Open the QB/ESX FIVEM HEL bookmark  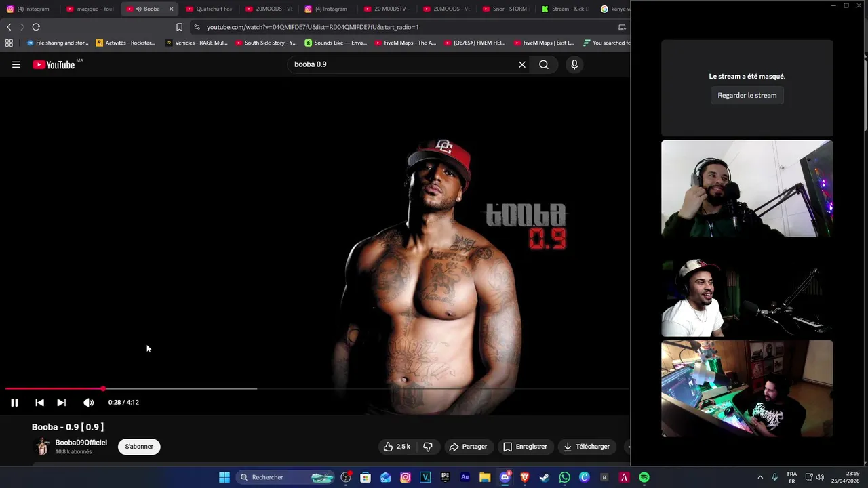(x=475, y=43)
